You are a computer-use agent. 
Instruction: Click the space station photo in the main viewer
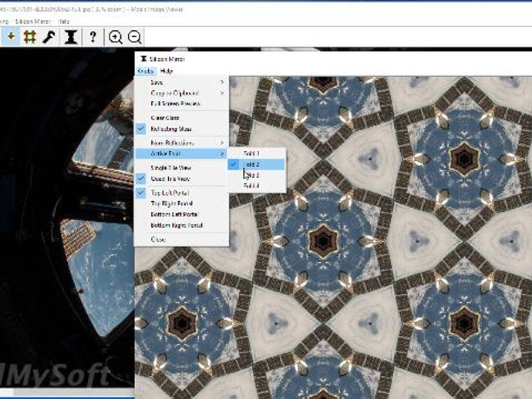67,217
